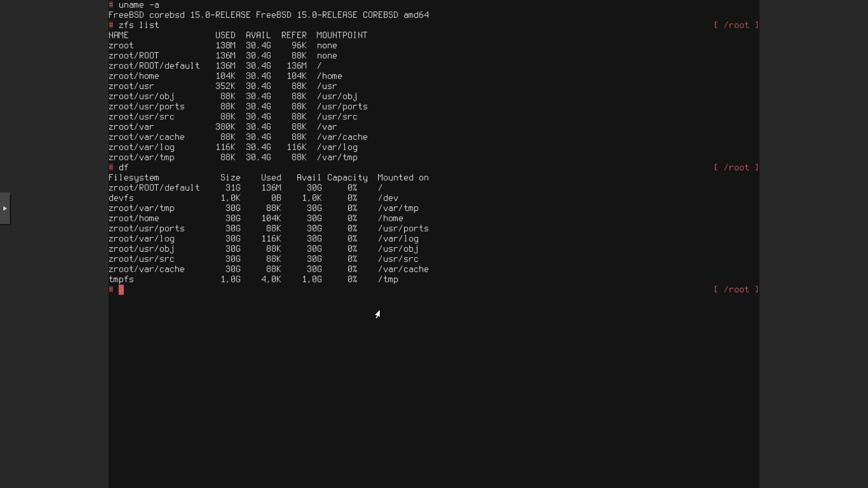This screenshot has width=868, height=488.
Task: Select the 'zroot/var/cache' dataset entry
Action: coord(146,137)
